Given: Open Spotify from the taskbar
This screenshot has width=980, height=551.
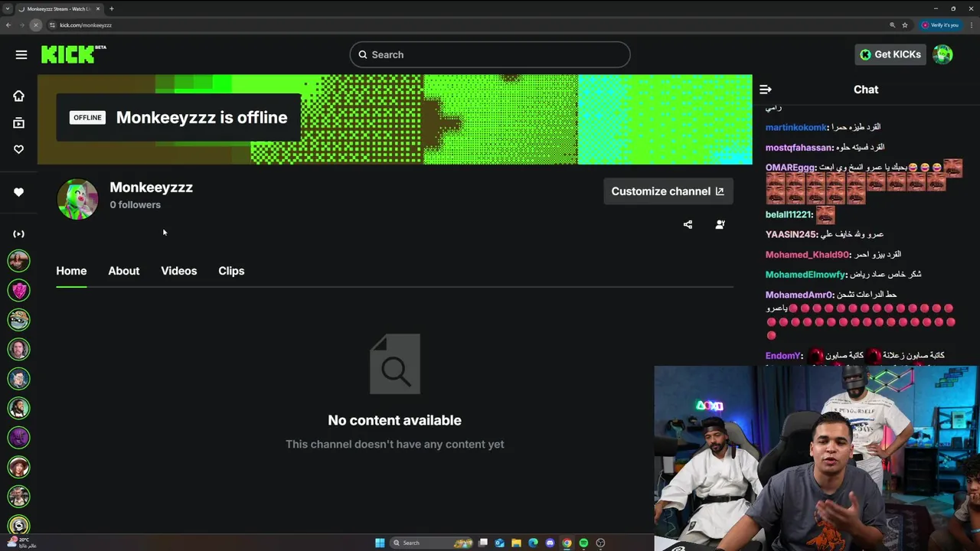Looking at the screenshot, I should pyautogui.click(x=583, y=543).
